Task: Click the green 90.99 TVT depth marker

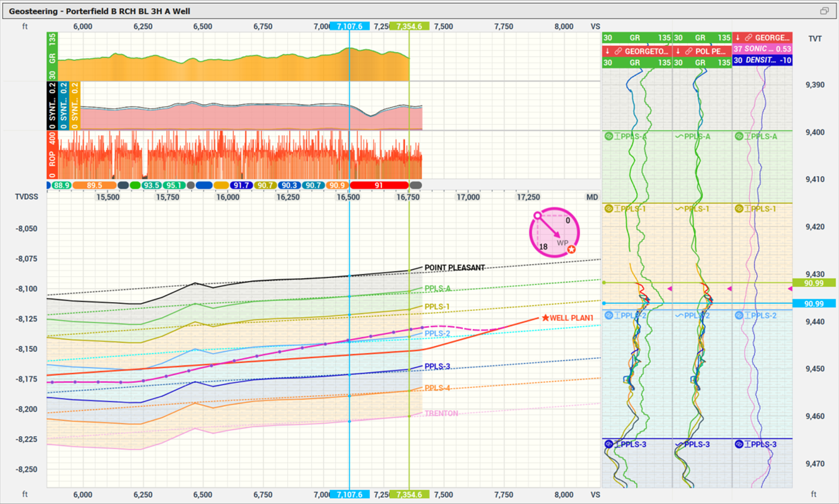Action: [x=813, y=283]
